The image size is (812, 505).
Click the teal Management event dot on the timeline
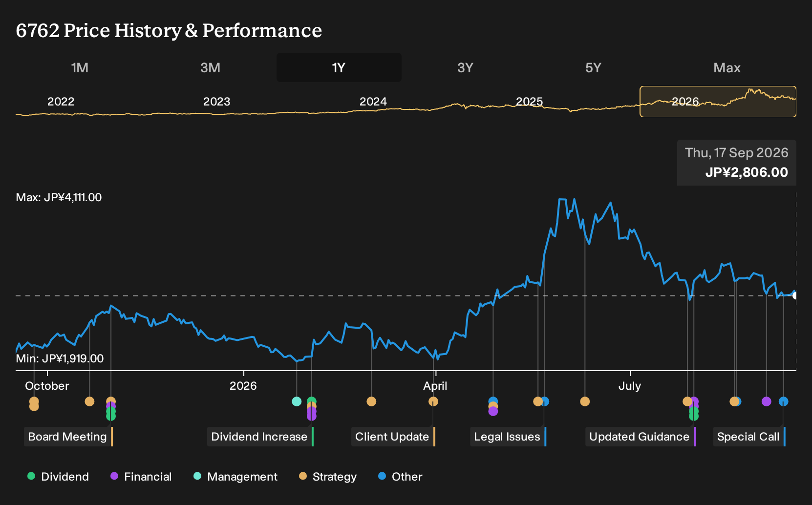297,401
